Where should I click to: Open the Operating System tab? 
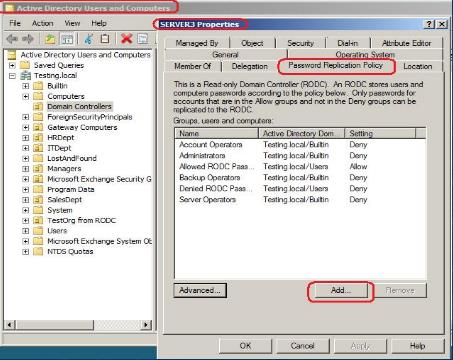pos(365,54)
